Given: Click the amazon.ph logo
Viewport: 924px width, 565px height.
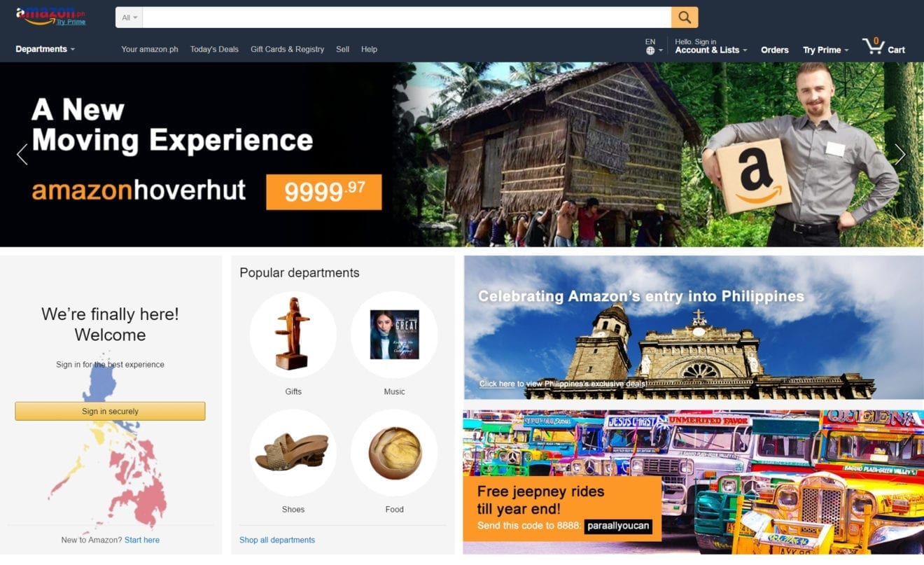Looking at the screenshot, I should tap(50, 16).
